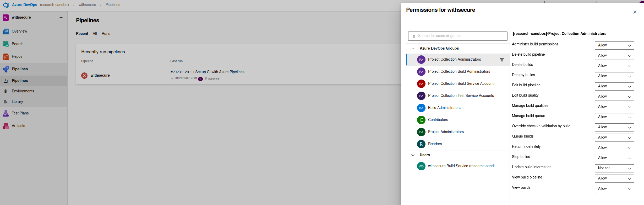Click the withsecure project W avatar

pos(6,18)
